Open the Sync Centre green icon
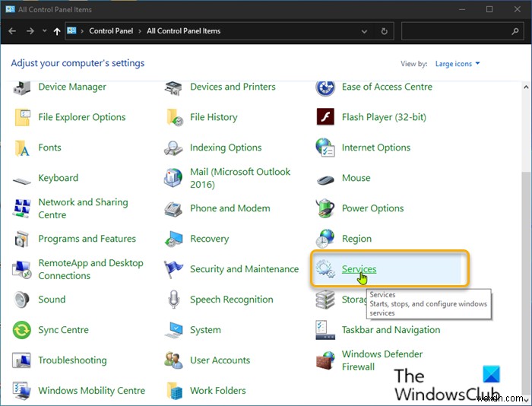The image size is (532, 406). [22, 330]
